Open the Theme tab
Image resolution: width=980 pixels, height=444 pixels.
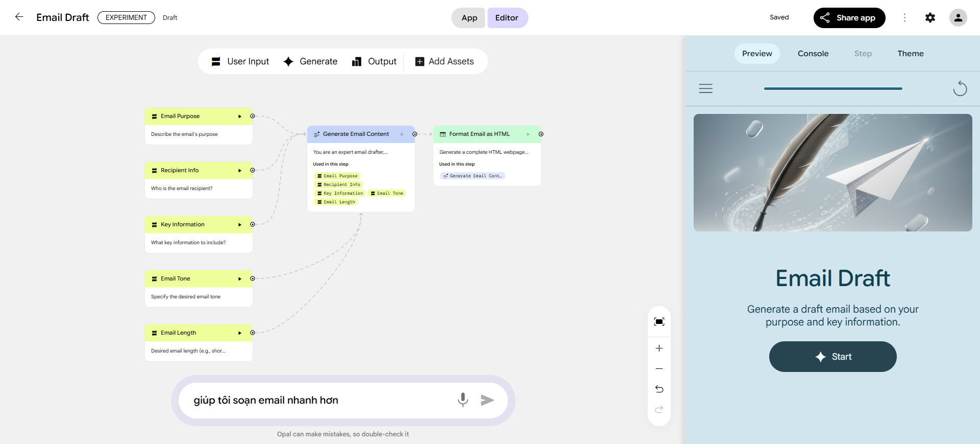click(910, 54)
